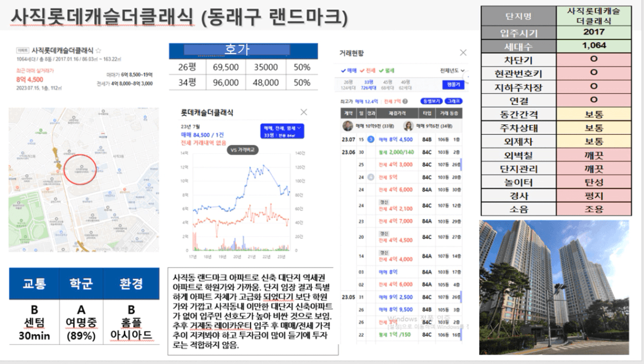Viewport: 644px width, 364px height.
Task: Click the 그래프 button
Action: (x=453, y=101)
